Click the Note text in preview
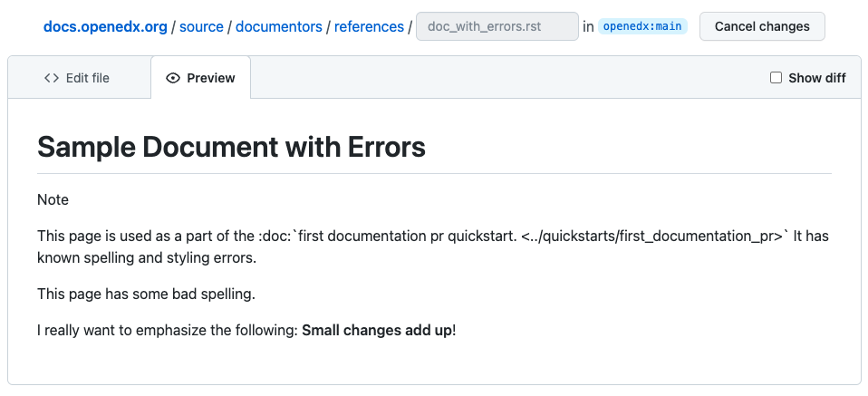868x396 pixels. tap(53, 199)
